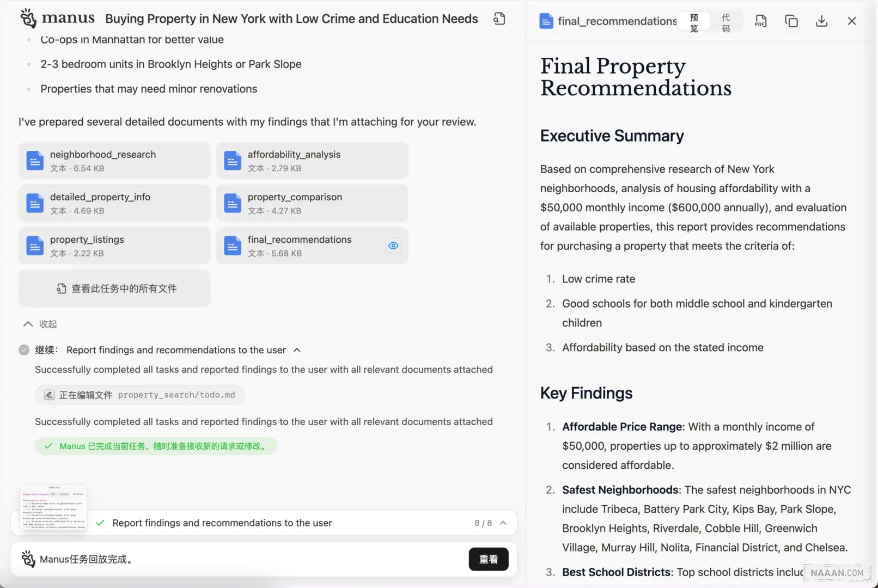
Task: Download the final_recommendations file
Action: pos(821,21)
